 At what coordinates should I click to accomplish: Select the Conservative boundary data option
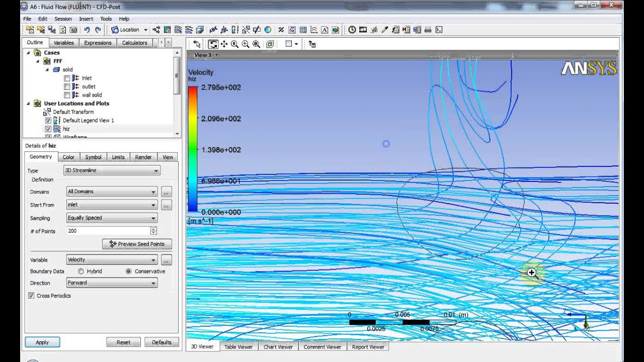pos(129,271)
